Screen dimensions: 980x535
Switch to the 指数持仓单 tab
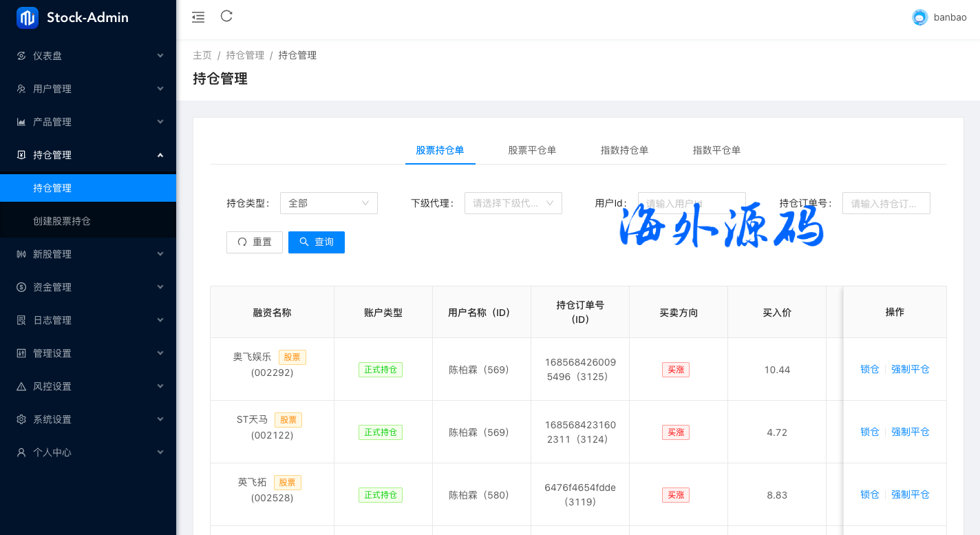pyautogui.click(x=624, y=150)
